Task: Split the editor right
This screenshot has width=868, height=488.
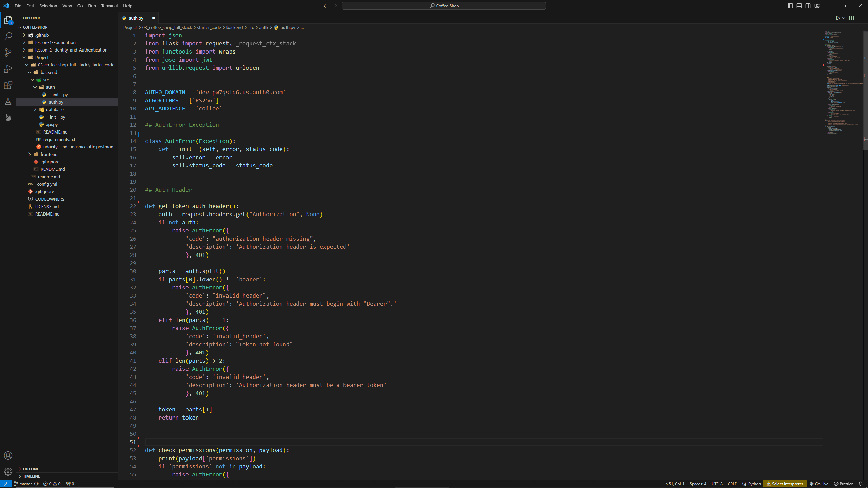Action: click(x=851, y=18)
